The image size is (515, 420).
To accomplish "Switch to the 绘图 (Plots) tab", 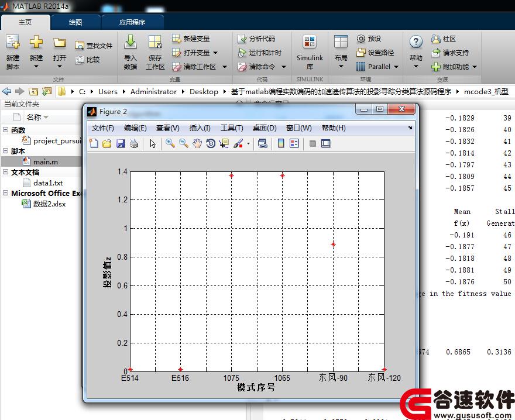I will [75, 22].
